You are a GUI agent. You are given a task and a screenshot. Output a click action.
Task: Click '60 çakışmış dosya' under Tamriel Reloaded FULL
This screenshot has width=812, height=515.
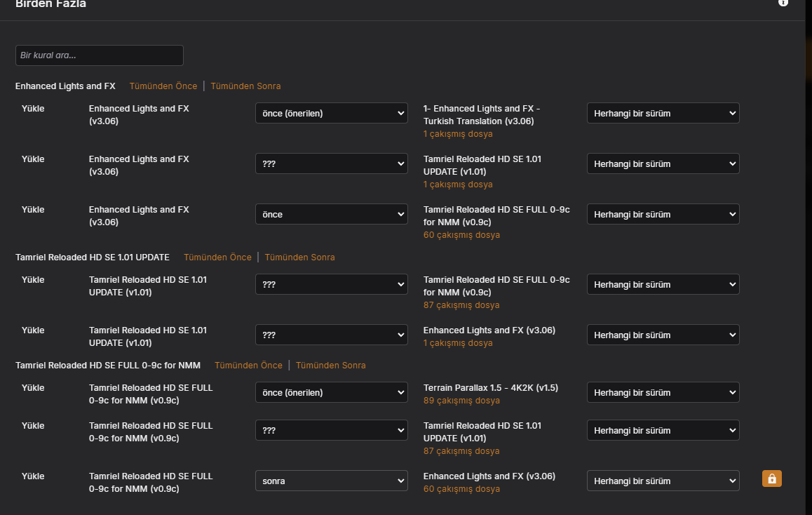461,235
